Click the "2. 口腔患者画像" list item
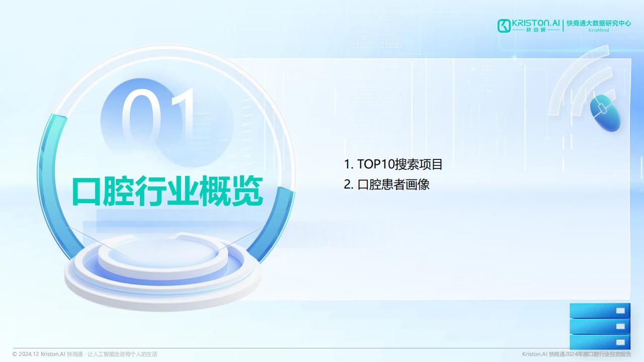Viewport: 644px width, 362px height. tap(386, 184)
